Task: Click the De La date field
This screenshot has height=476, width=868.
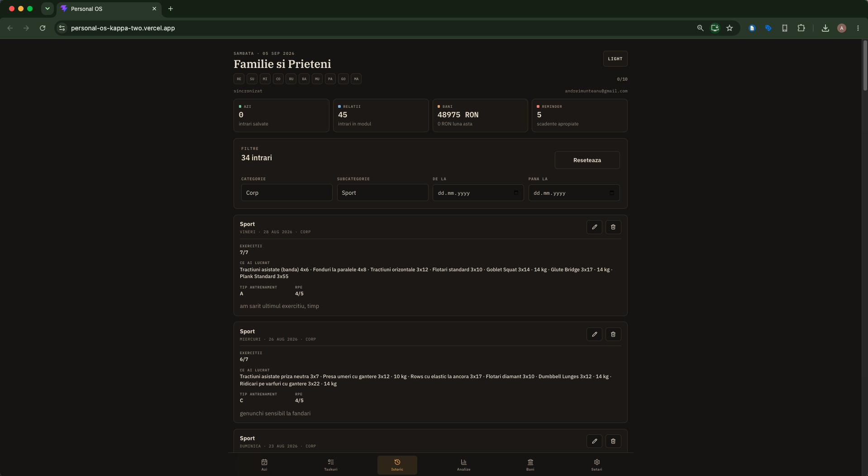Action: [478, 193]
